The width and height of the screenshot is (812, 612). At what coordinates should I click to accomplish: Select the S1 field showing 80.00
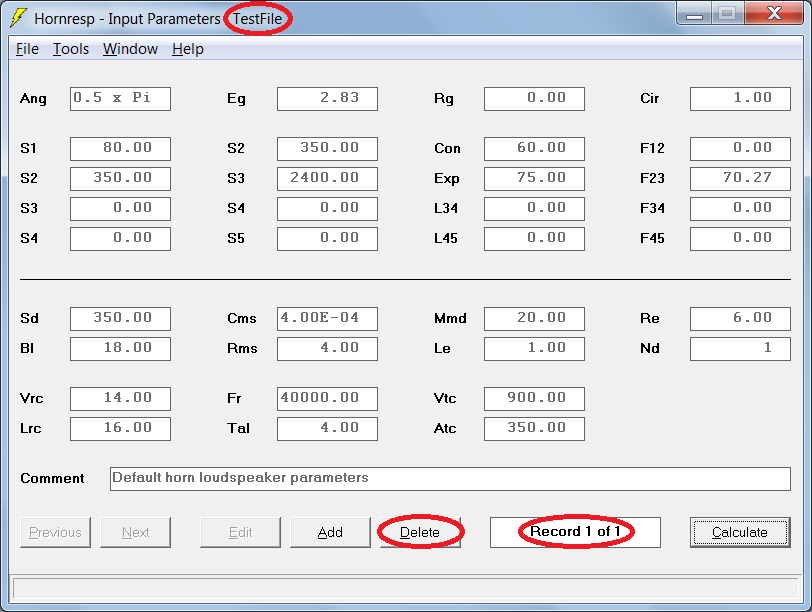(x=120, y=149)
